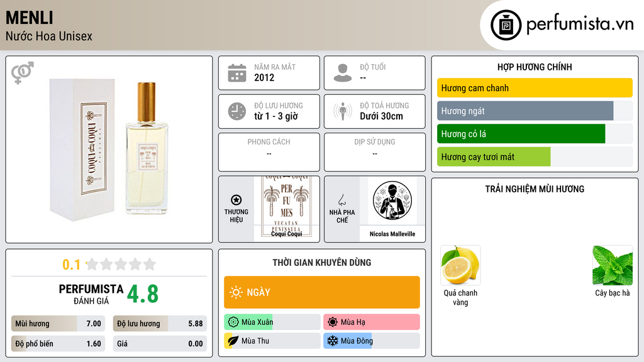Image resolution: width=644 pixels, height=362 pixels.
Task: Select the Mùa Đông season bar
Action: coord(372,341)
